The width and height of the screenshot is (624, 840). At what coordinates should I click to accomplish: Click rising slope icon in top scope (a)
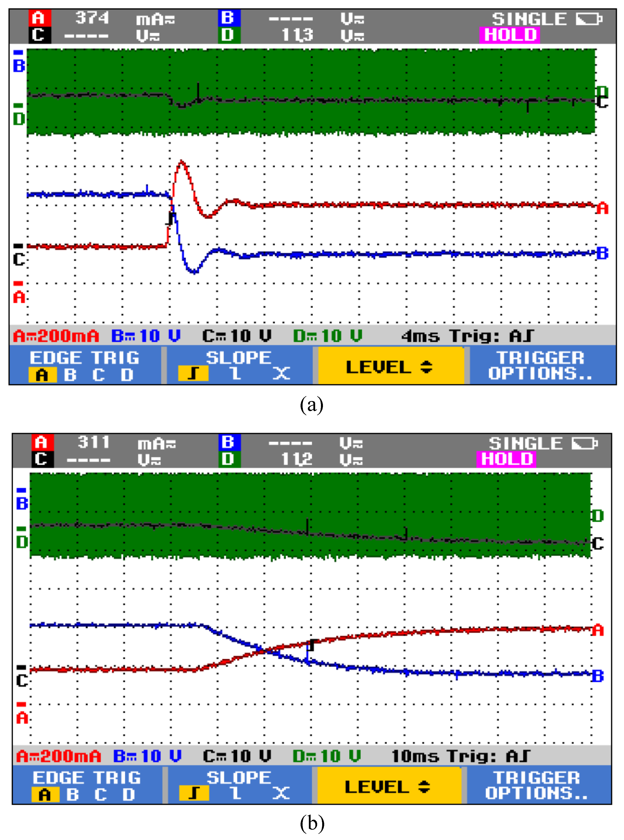pyautogui.click(x=193, y=374)
